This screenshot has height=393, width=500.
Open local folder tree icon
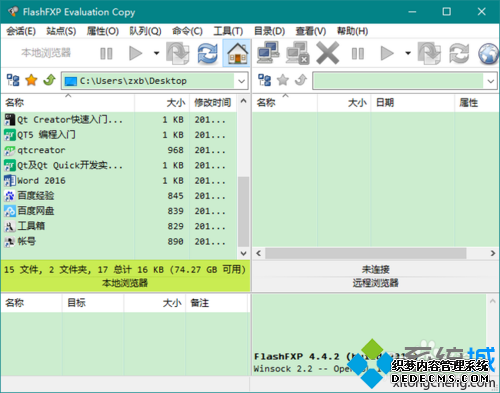pos(13,80)
